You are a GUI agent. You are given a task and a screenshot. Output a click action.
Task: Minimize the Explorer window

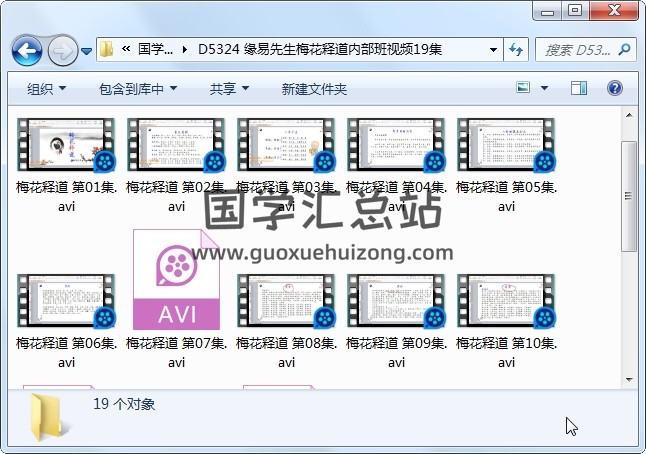pyautogui.click(x=548, y=10)
